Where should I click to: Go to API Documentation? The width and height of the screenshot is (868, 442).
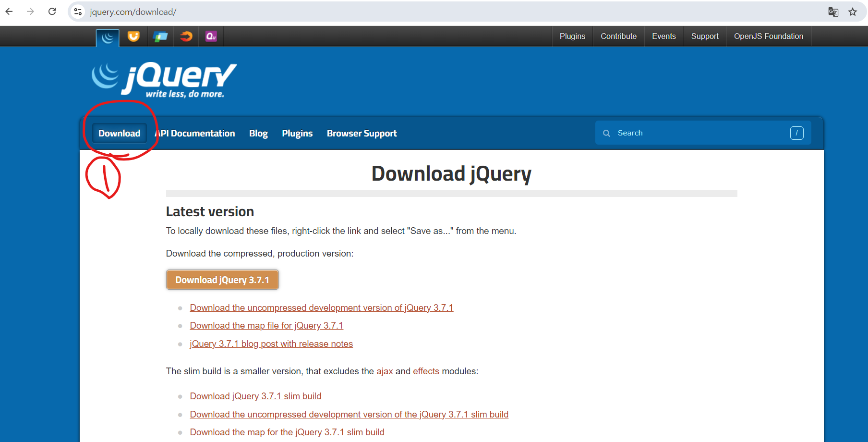194,133
